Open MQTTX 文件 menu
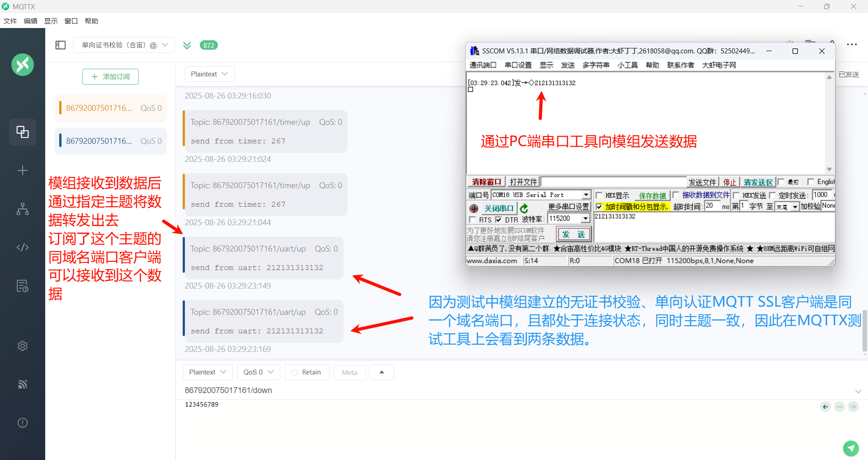 coord(10,21)
